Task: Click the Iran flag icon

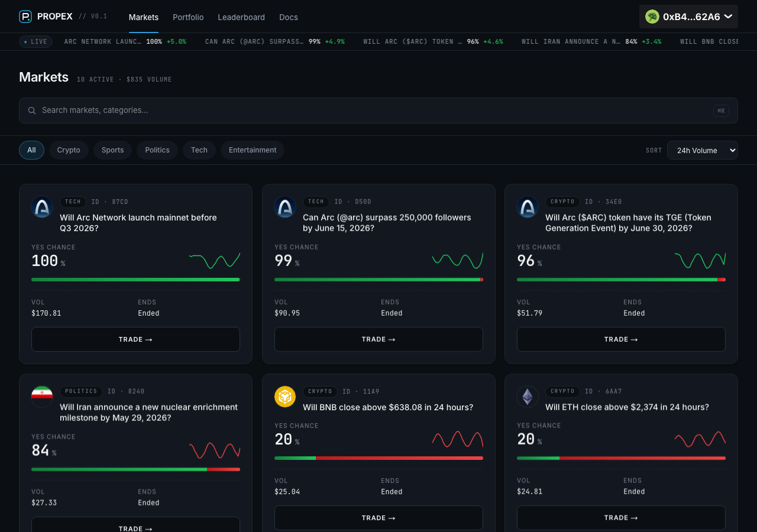Action: (x=42, y=397)
